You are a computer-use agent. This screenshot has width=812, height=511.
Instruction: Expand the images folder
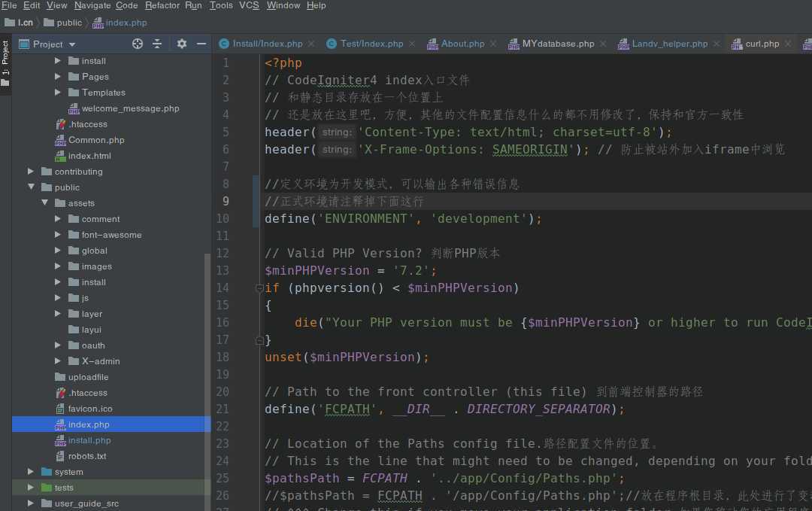[x=57, y=266]
